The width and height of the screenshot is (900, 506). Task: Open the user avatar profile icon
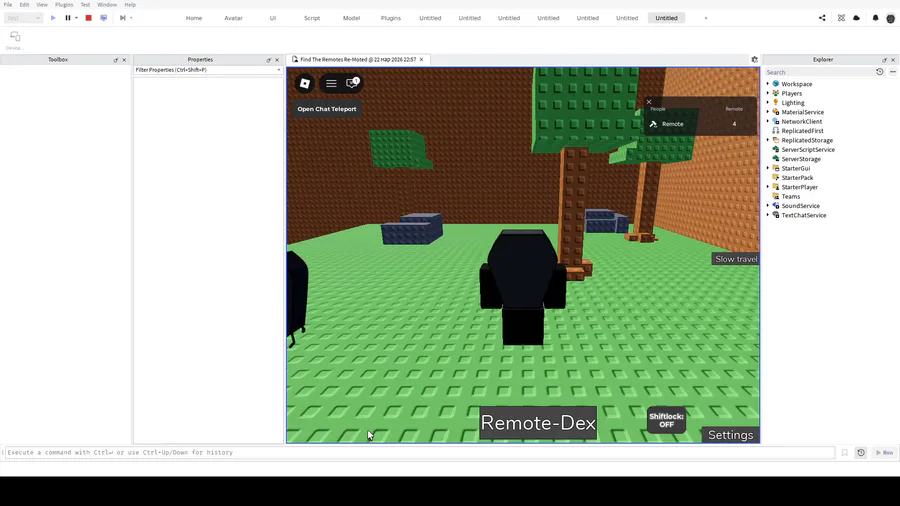point(890,18)
